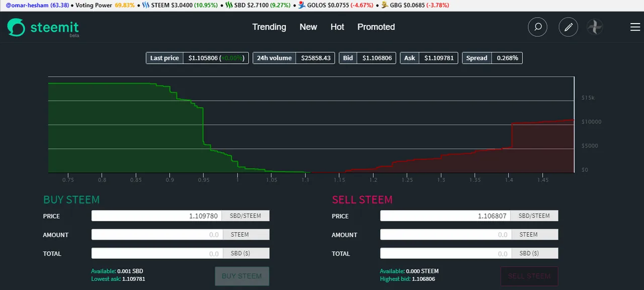Click the steemit wordmark text
Viewport: 644px width, 290px height.
(55, 27)
